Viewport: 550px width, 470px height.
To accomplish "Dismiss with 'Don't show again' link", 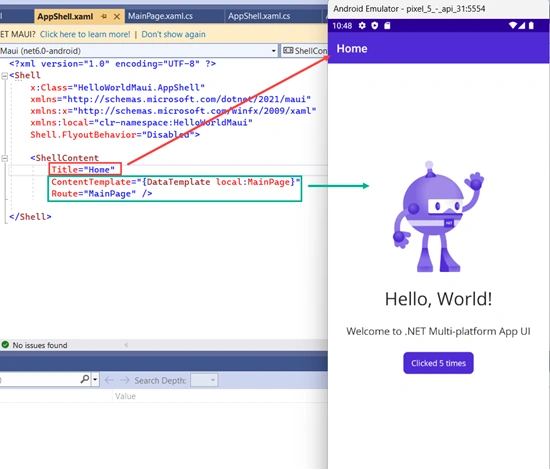I will coord(174,34).
